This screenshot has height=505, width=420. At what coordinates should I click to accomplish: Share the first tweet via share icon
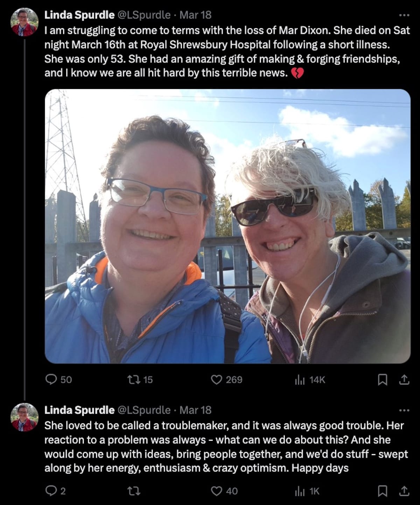point(404,380)
